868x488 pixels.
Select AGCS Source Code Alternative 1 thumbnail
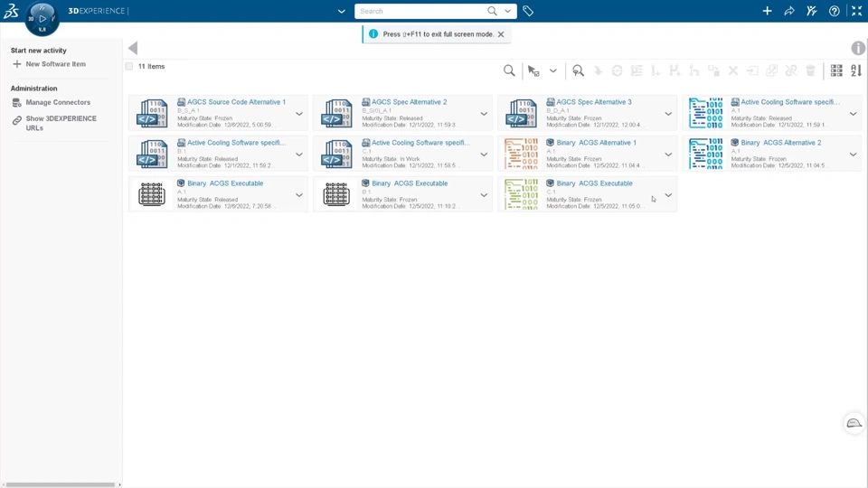pyautogui.click(x=152, y=114)
